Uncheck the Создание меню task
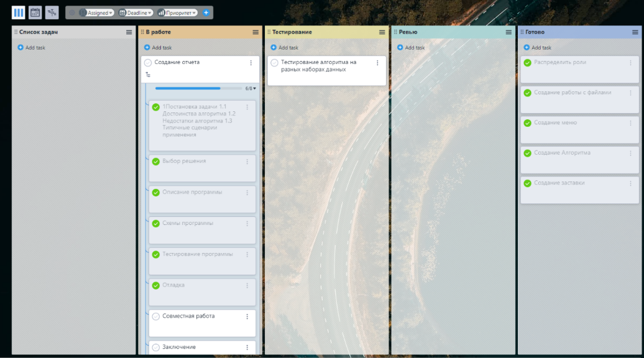Viewport: 644px width, 358px height. coord(527,123)
